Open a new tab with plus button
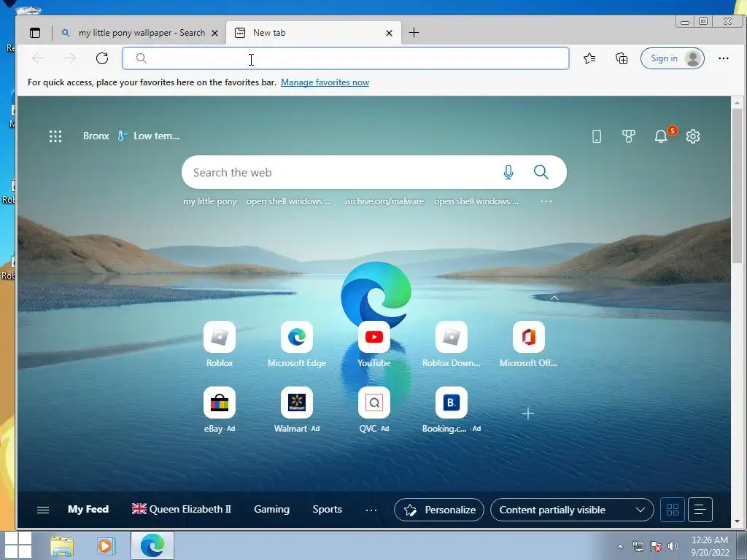Image resolution: width=747 pixels, height=560 pixels. point(414,32)
